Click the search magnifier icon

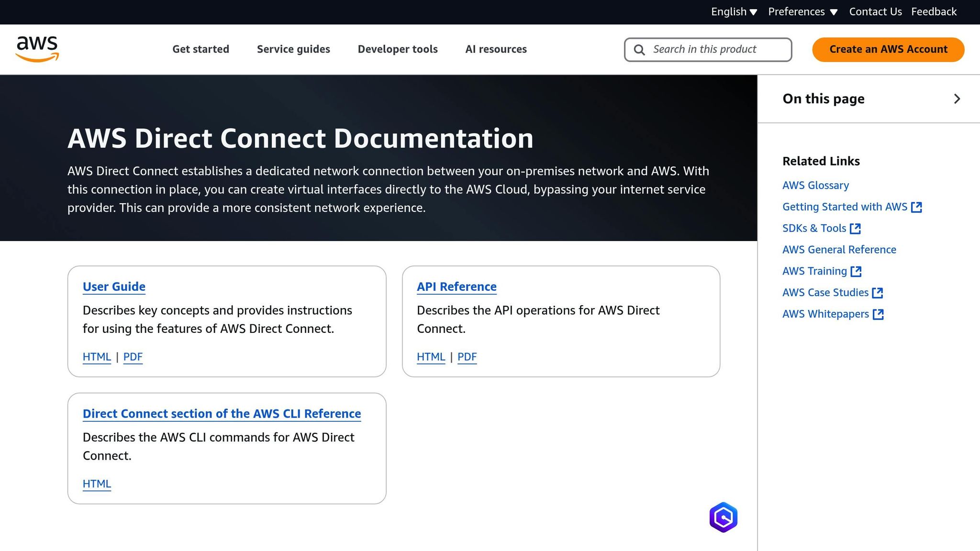tap(639, 50)
